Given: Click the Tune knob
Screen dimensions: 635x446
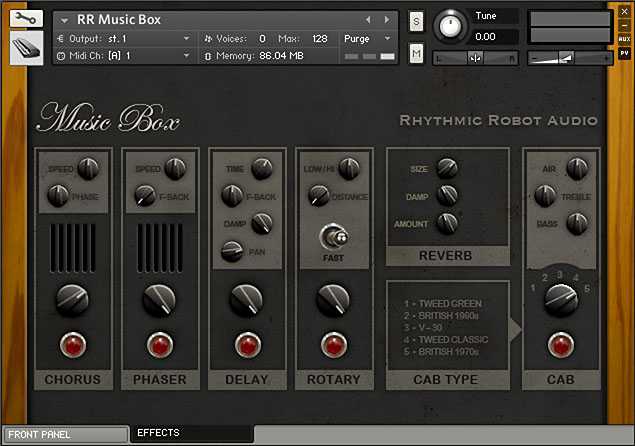Looking at the screenshot, I should [450, 26].
